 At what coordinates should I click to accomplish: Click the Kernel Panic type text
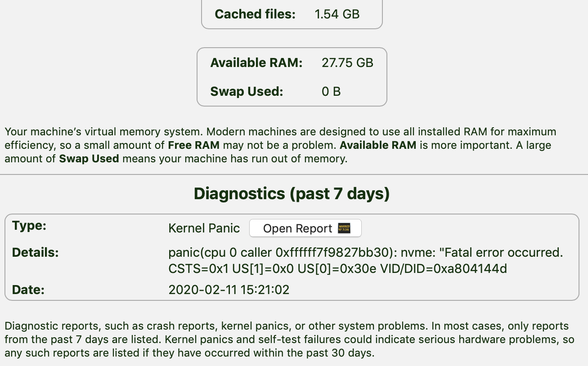pyautogui.click(x=204, y=228)
